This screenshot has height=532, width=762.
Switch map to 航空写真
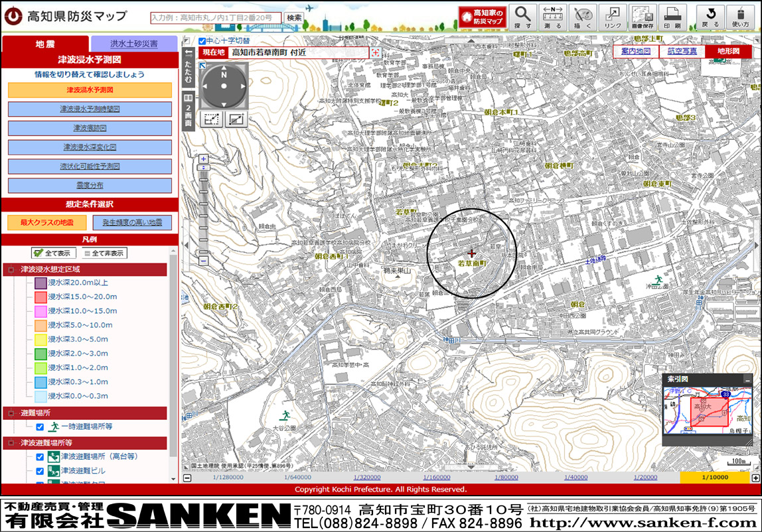tap(681, 52)
